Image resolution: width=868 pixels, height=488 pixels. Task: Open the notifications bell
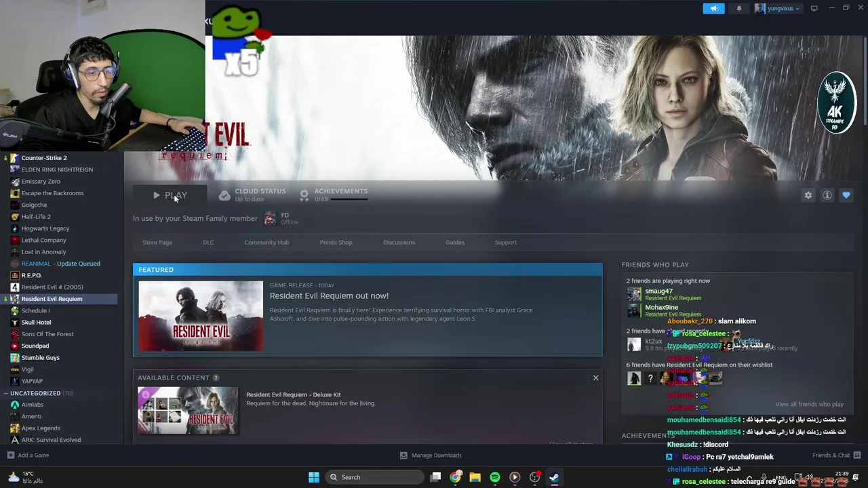738,8
